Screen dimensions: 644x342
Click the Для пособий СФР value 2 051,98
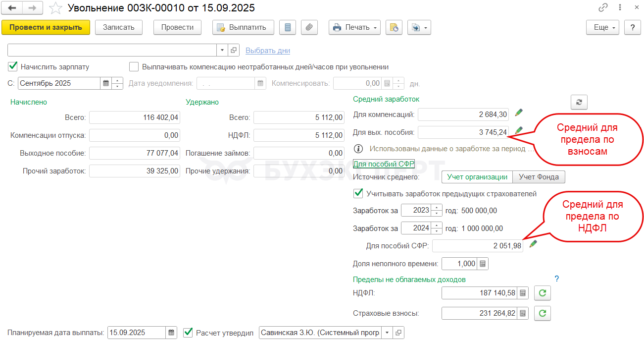coord(478,246)
